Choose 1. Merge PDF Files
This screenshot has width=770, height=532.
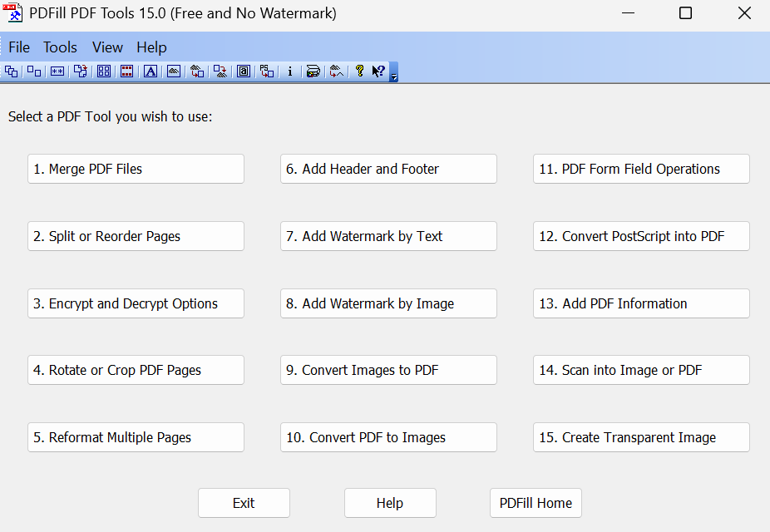point(136,169)
